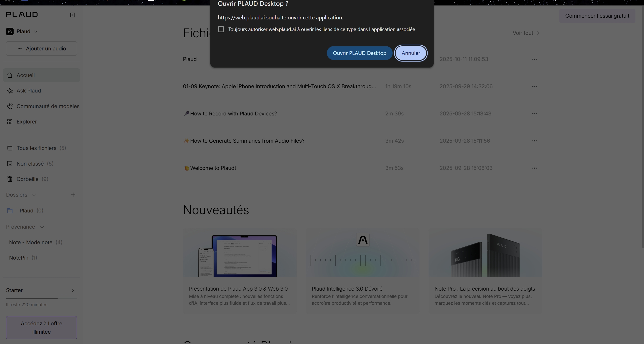The height and width of the screenshot is (344, 644).
Task: Expand the Starter plan details chevron
Action: pos(73,290)
